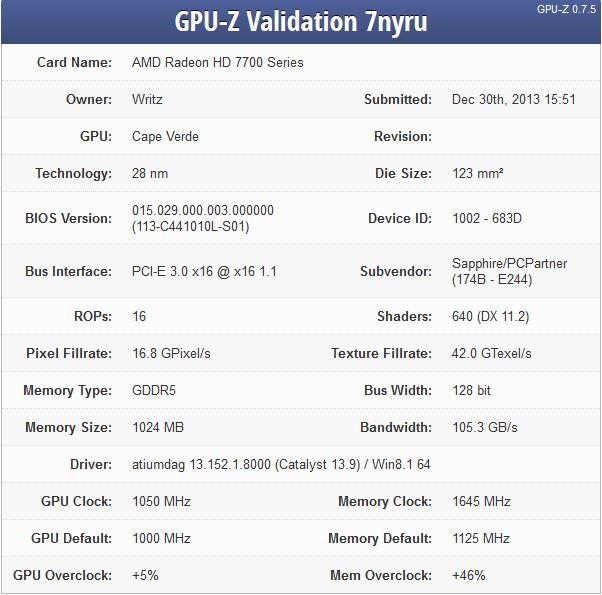Click the owner name 'Writz'
This screenshot has height=595, width=602.
coord(147,99)
